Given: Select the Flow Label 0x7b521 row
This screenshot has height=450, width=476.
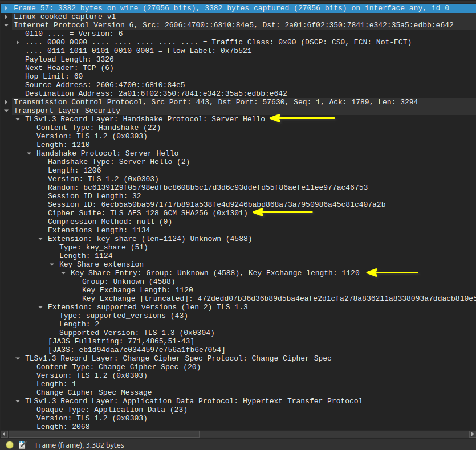Looking at the screenshot, I should coord(139,51).
